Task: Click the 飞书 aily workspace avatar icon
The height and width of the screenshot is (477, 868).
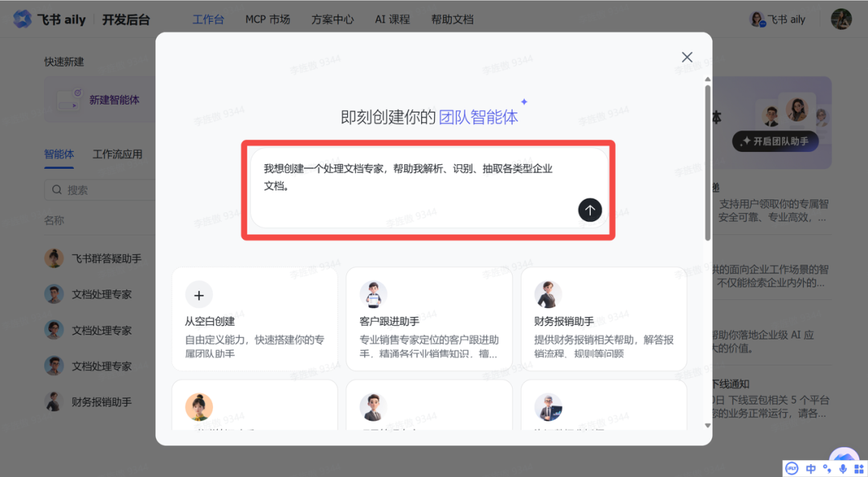Action: pyautogui.click(x=757, y=19)
